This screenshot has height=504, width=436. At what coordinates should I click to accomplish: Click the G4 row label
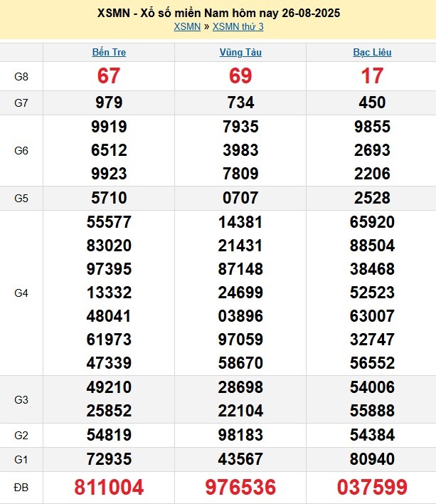pyautogui.click(x=21, y=293)
